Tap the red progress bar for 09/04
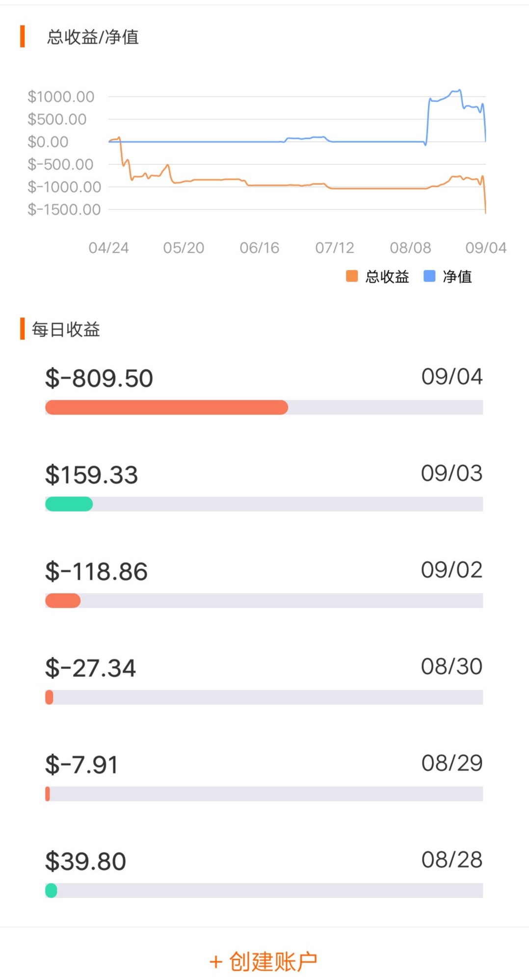This screenshot has width=529, height=980. (166, 407)
